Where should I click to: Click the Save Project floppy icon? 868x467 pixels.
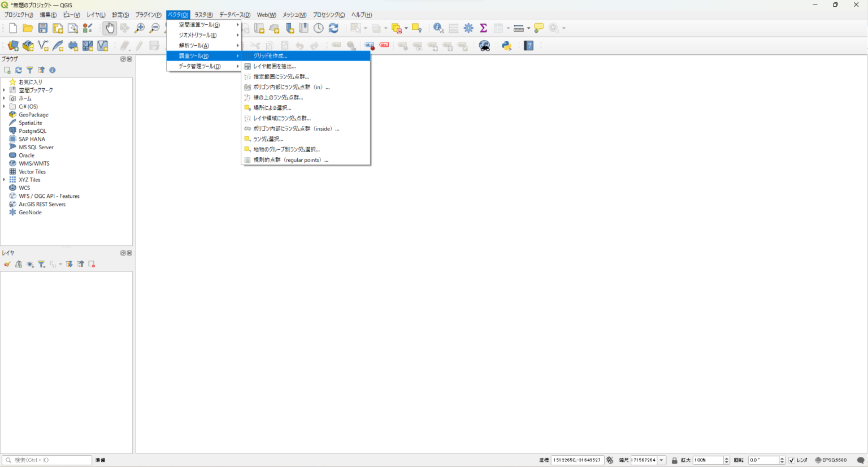(x=42, y=28)
